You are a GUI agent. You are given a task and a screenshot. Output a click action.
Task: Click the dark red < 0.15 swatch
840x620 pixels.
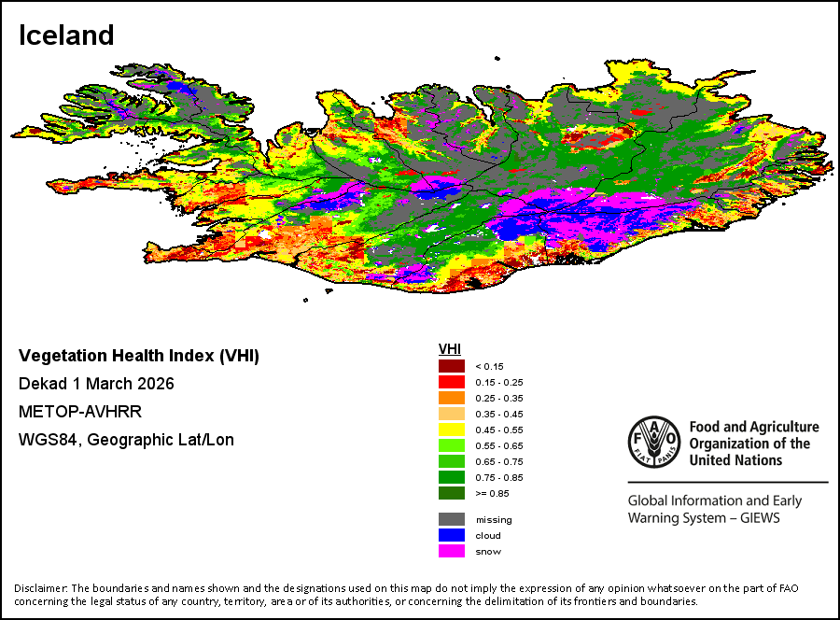point(452,366)
